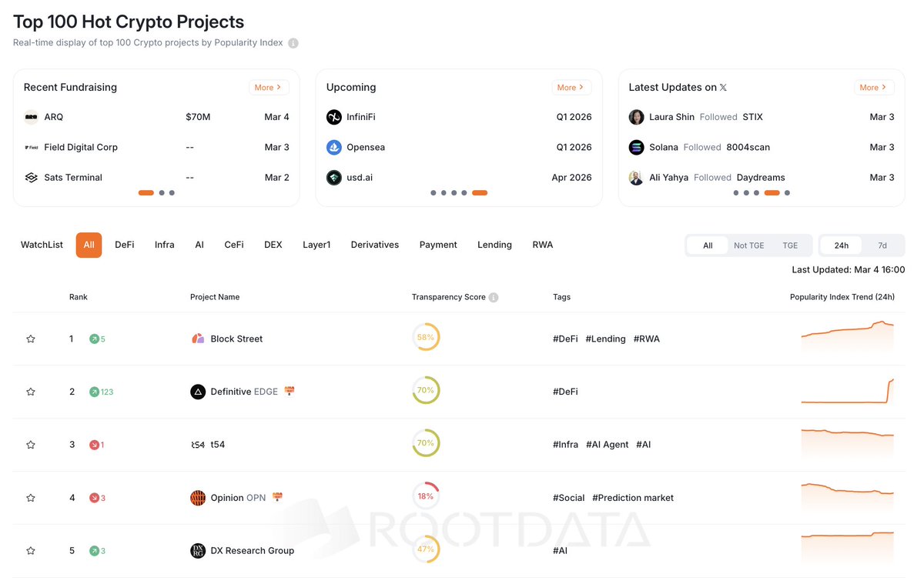Screen dimensions: 924x584
Task: Open More in Upcoming card
Action: pos(571,88)
